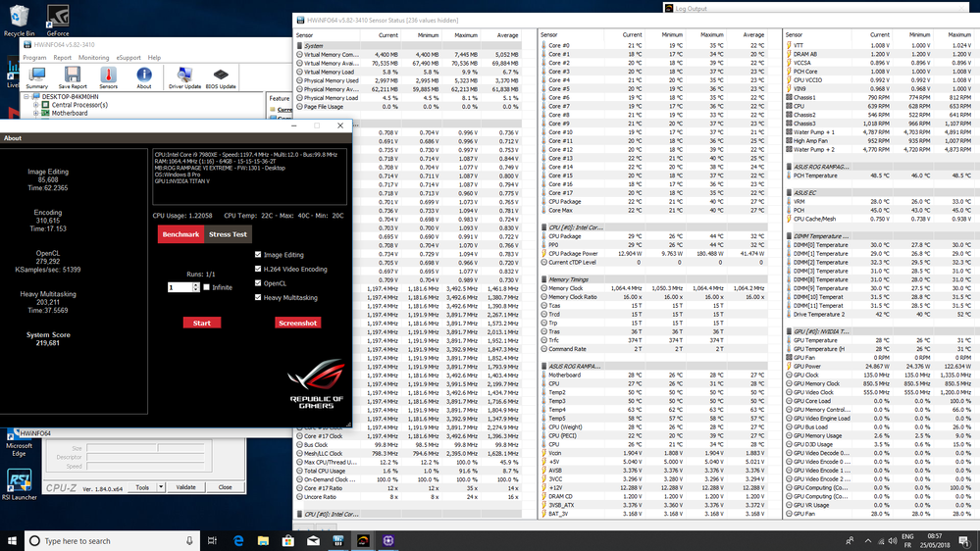This screenshot has width=980, height=551.
Task: Switch to HWiNFO64 taskbar button
Action: point(338,541)
